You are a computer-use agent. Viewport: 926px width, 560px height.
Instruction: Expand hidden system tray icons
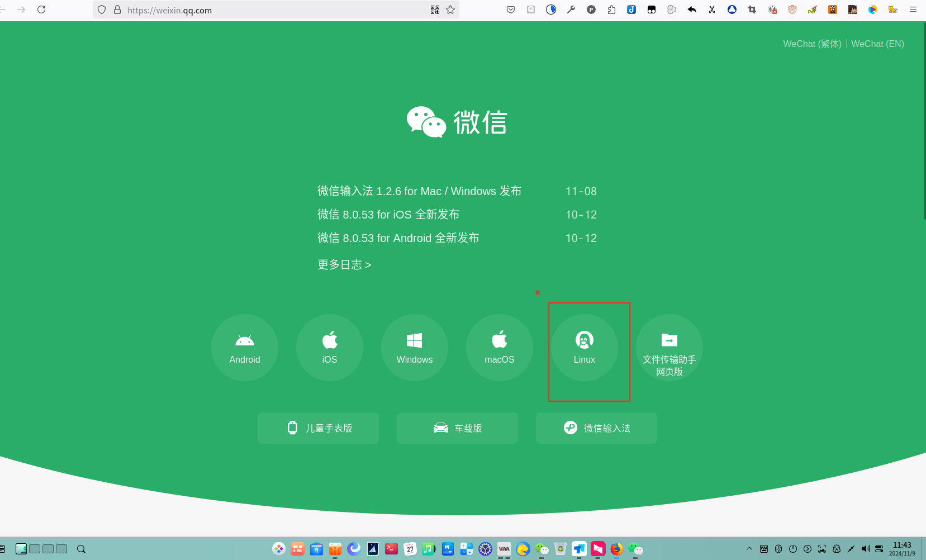click(x=749, y=549)
